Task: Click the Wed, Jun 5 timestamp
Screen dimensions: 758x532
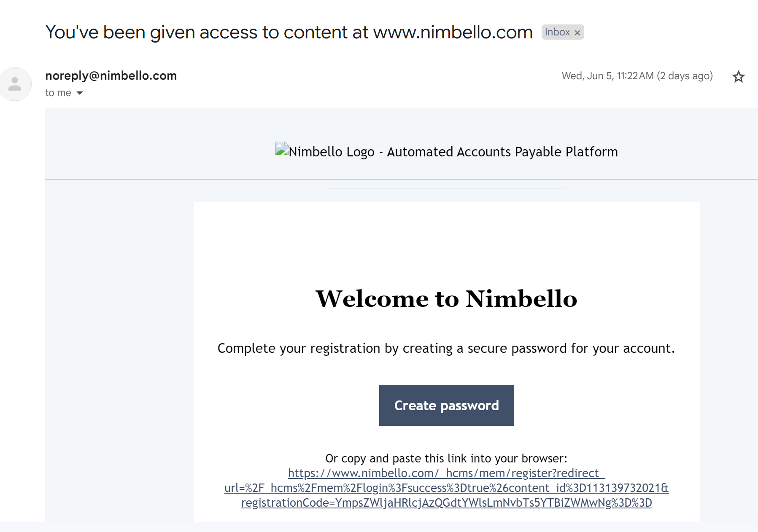Action: [x=607, y=76]
